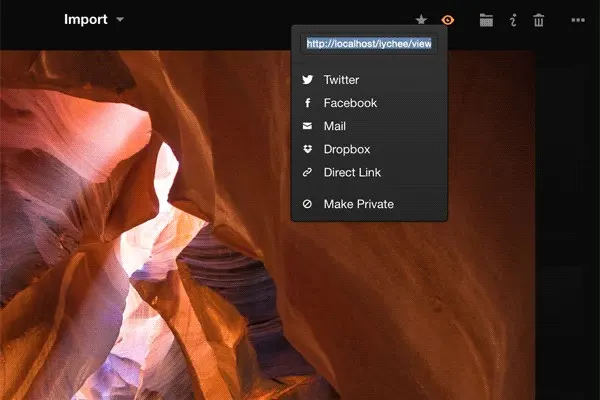Toggle the orange eye sharing icon
The width and height of the screenshot is (600, 400).
[449, 19]
